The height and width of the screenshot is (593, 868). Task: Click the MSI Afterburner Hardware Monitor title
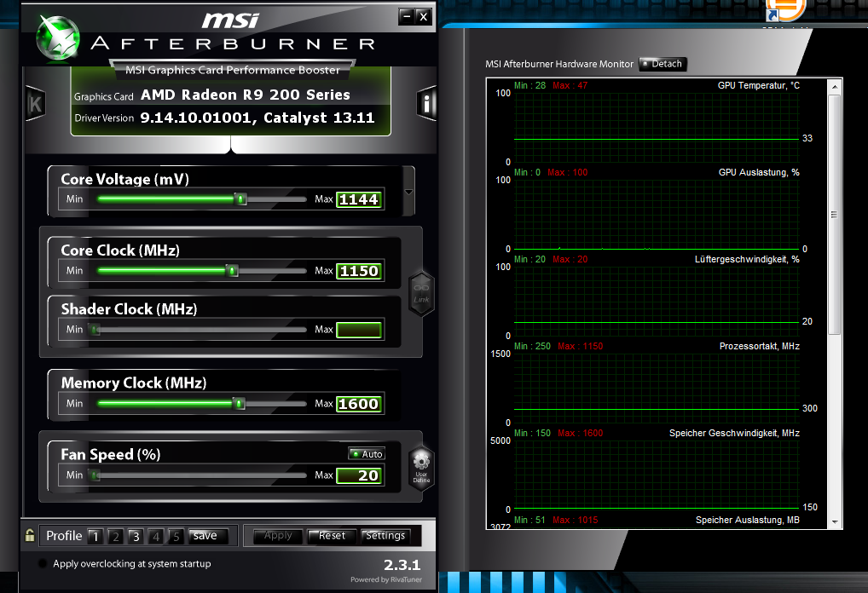(559, 64)
